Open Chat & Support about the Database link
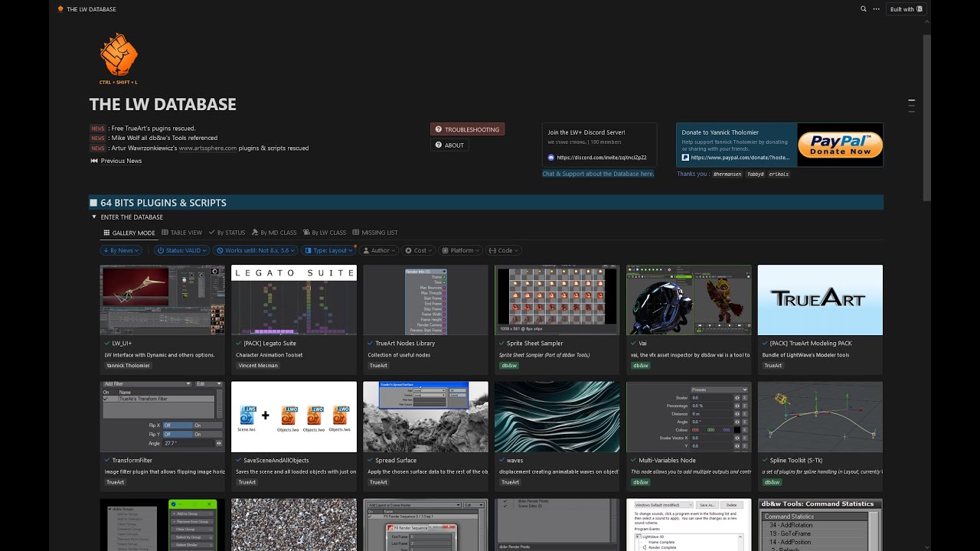Viewport: 980px width, 551px height. pos(598,174)
